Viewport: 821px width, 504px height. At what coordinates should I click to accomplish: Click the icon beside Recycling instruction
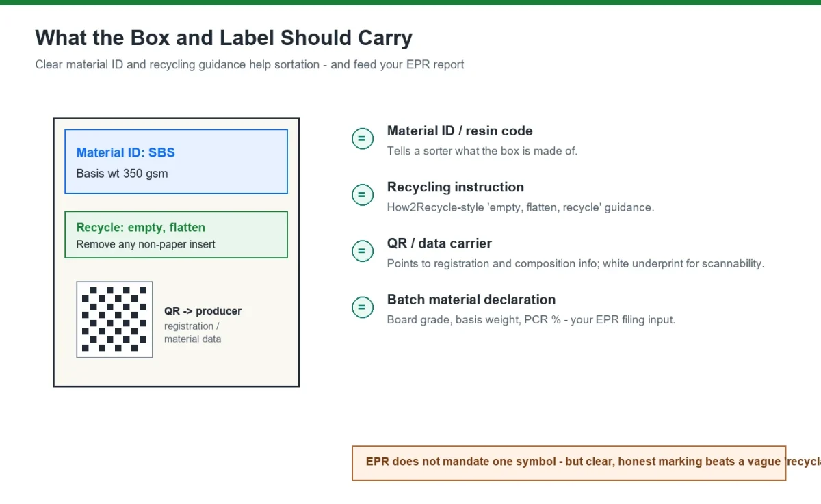click(x=362, y=195)
